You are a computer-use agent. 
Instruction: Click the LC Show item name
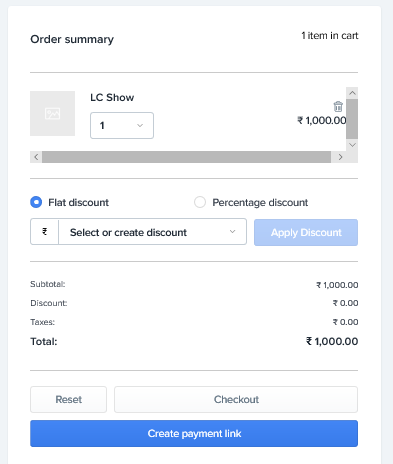tap(112, 97)
